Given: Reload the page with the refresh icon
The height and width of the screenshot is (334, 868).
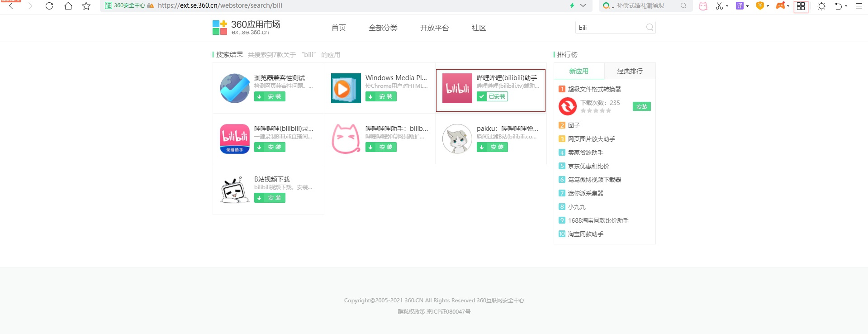Looking at the screenshot, I should pyautogui.click(x=49, y=6).
